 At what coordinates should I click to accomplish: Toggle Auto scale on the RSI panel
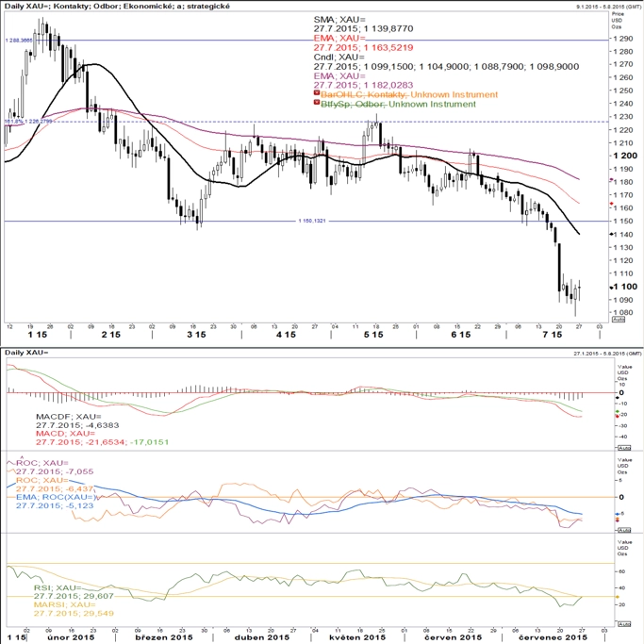click(624, 624)
